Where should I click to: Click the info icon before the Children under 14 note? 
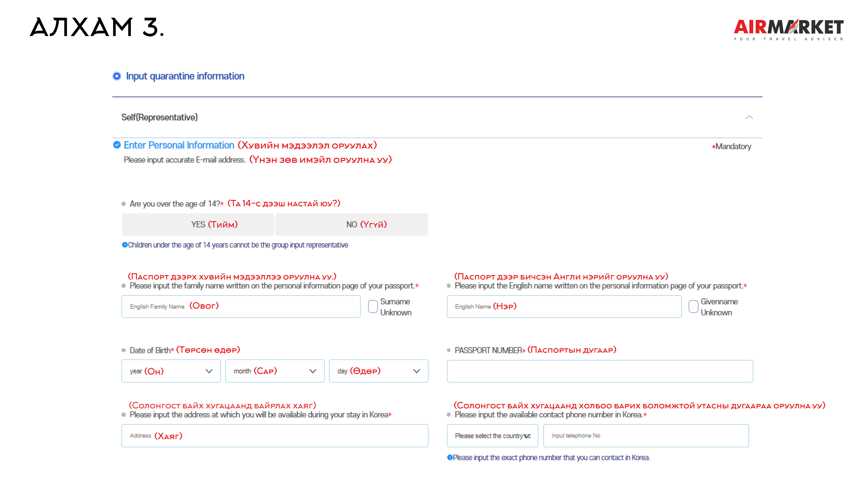[x=125, y=245]
